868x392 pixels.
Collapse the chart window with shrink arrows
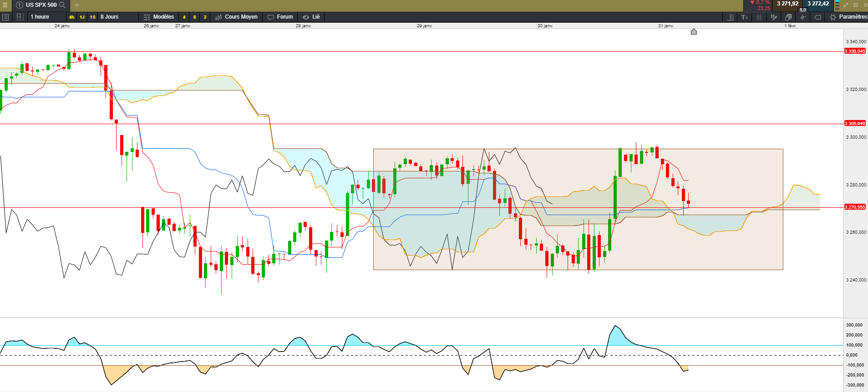846,5
